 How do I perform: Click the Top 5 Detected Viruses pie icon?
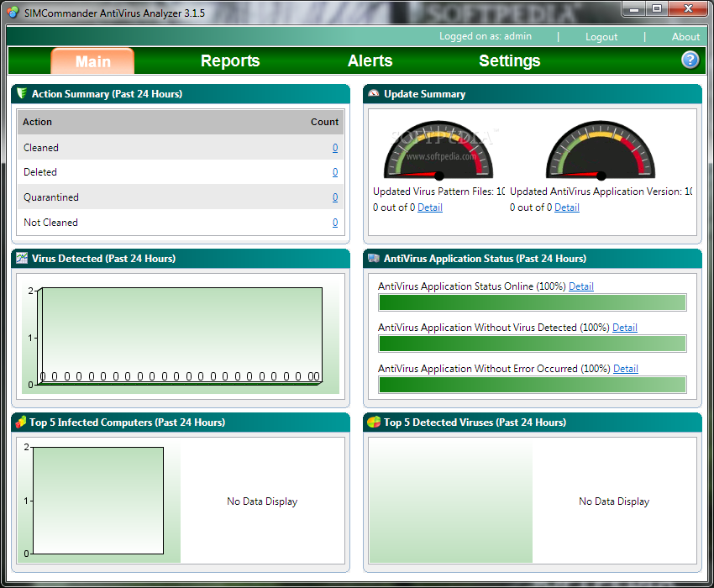(374, 423)
